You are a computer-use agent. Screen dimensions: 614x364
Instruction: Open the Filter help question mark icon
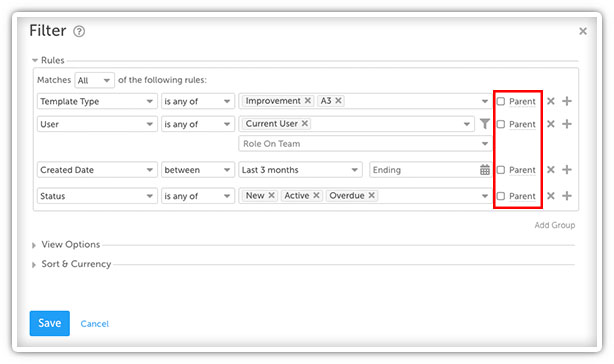coord(79,31)
